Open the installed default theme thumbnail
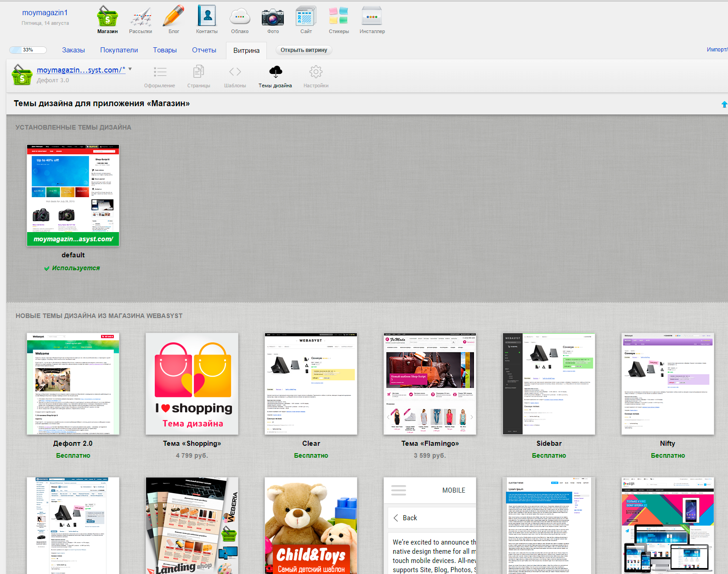The width and height of the screenshot is (728, 574). click(x=73, y=195)
